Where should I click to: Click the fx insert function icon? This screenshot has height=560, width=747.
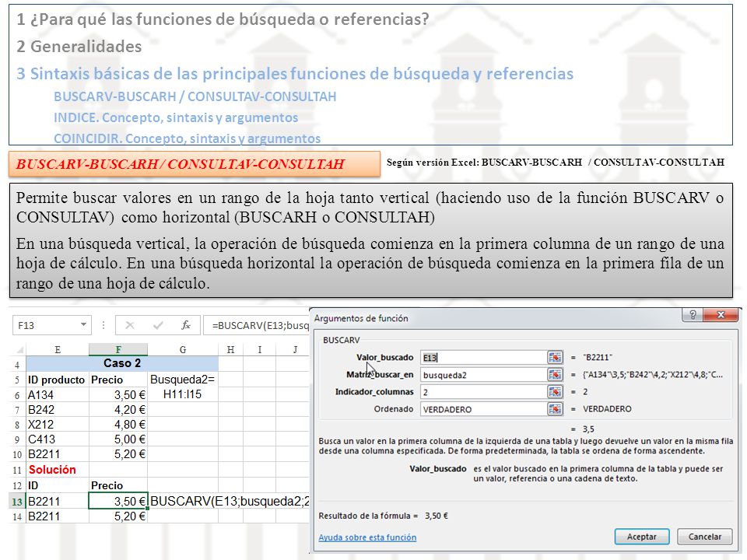186,325
